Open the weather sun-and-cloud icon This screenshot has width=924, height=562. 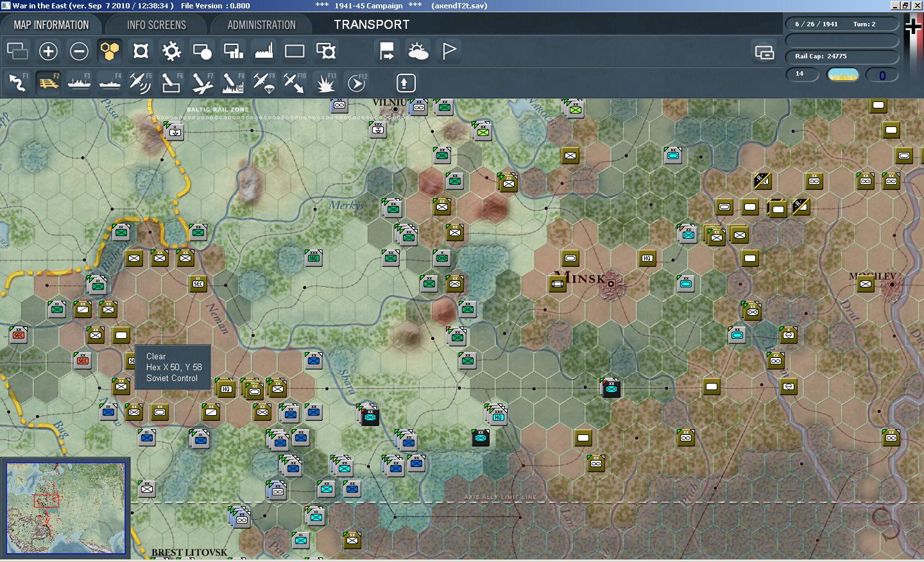tap(418, 51)
